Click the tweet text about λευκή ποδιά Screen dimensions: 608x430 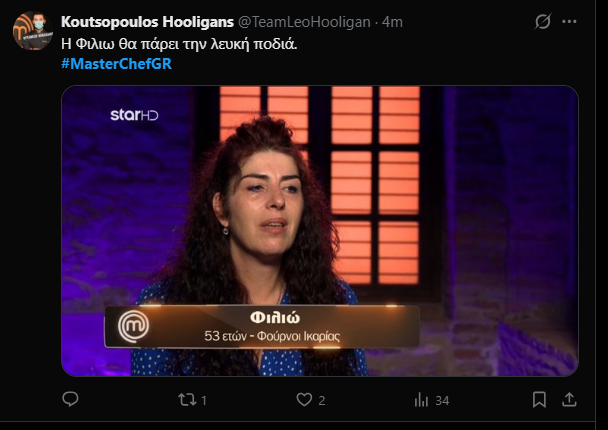(179, 44)
